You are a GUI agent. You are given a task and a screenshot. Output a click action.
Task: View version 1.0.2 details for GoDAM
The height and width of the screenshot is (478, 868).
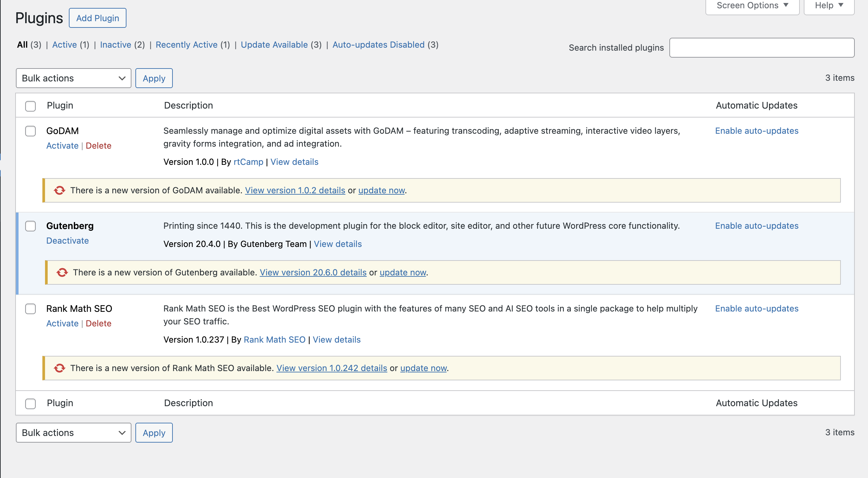pyautogui.click(x=295, y=190)
